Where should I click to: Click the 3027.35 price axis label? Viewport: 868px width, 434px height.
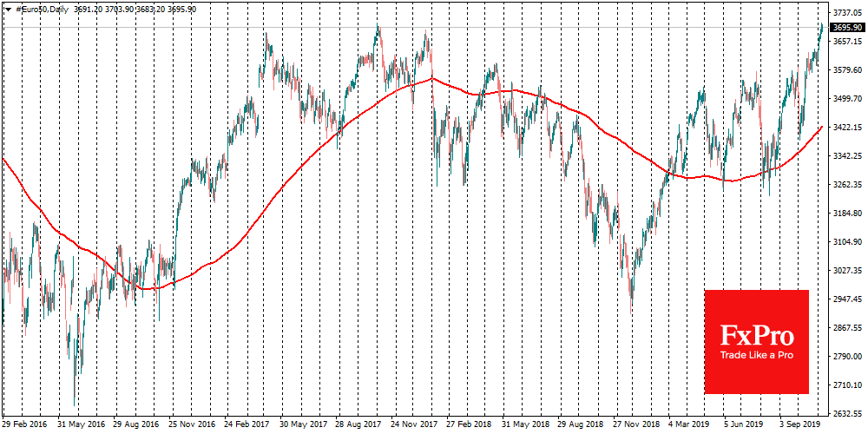pyautogui.click(x=845, y=271)
